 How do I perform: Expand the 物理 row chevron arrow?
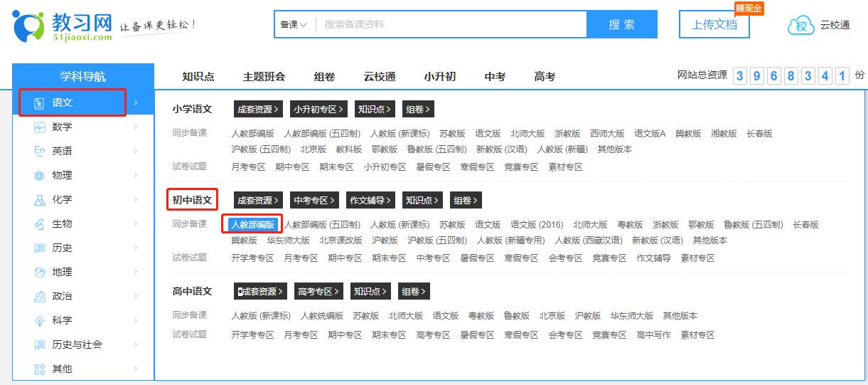pyautogui.click(x=136, y=175)
